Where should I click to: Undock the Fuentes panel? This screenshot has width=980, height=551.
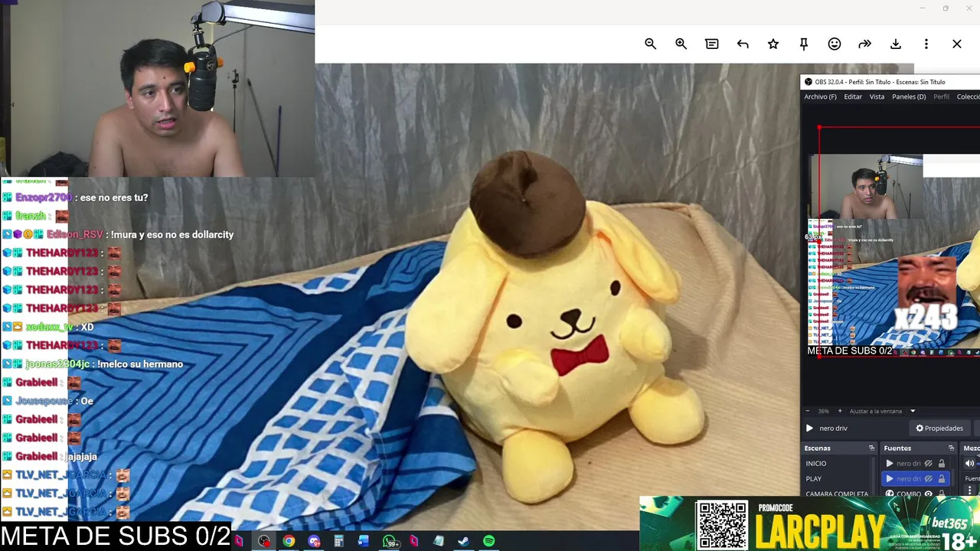click(951, 448)
